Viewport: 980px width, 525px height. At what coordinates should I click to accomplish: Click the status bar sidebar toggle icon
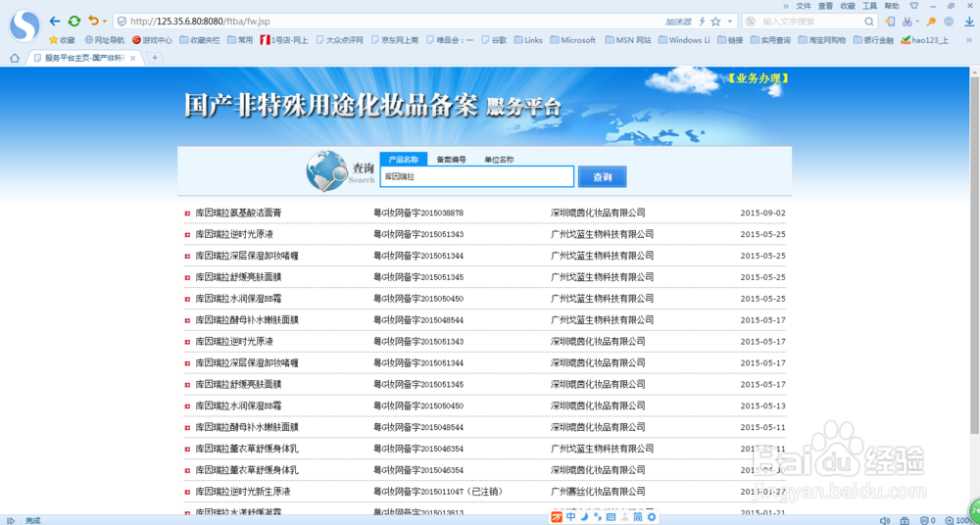point(11,520)
